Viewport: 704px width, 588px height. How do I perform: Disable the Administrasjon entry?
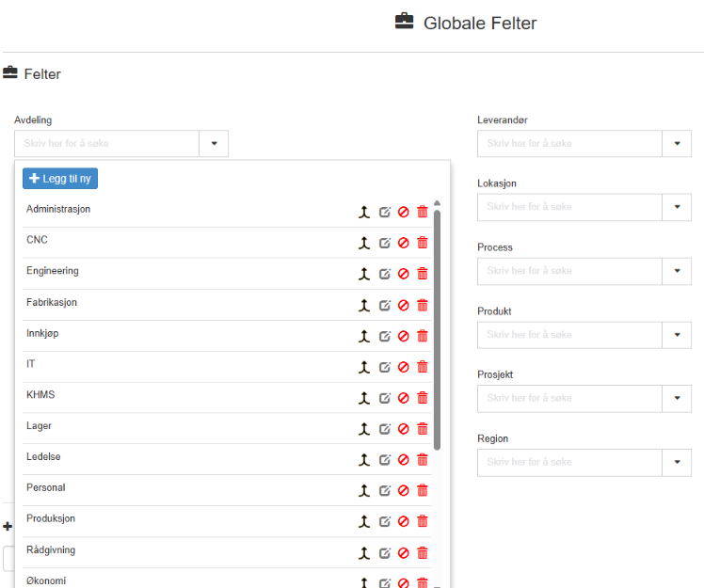(x=404, y=212)
